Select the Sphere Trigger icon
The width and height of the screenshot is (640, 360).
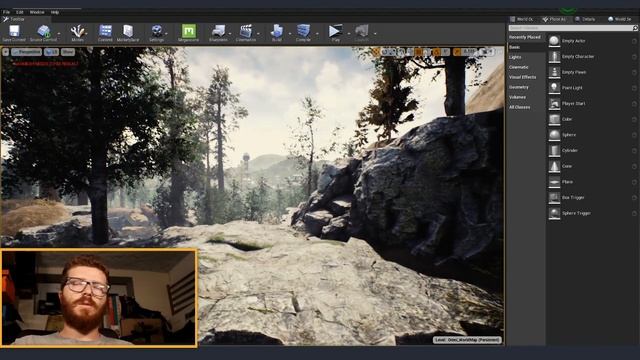tap(554, 213)
